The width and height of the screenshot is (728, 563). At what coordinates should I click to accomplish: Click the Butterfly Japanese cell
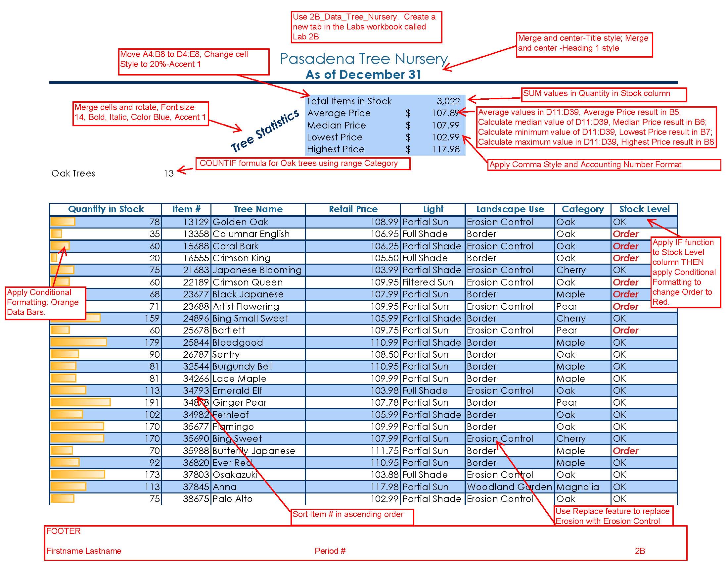point(258,451)
